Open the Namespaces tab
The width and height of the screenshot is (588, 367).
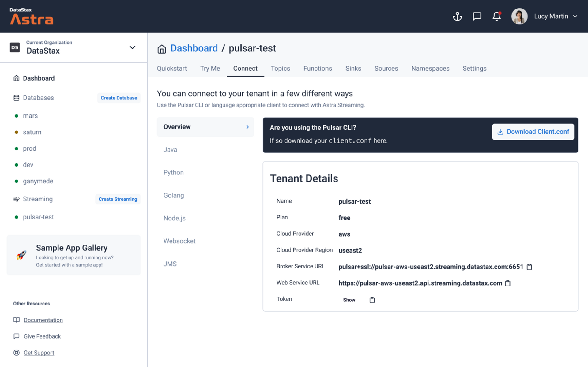click(x=430, y=68)
